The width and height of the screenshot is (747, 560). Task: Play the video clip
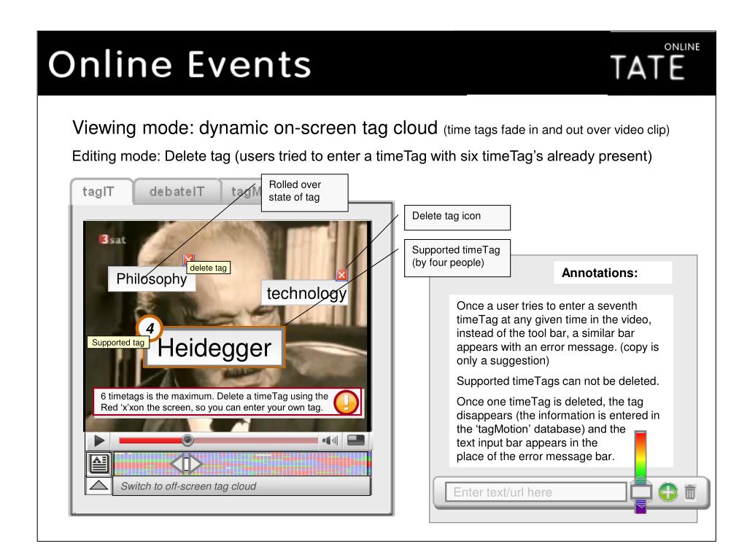point(98,440)
